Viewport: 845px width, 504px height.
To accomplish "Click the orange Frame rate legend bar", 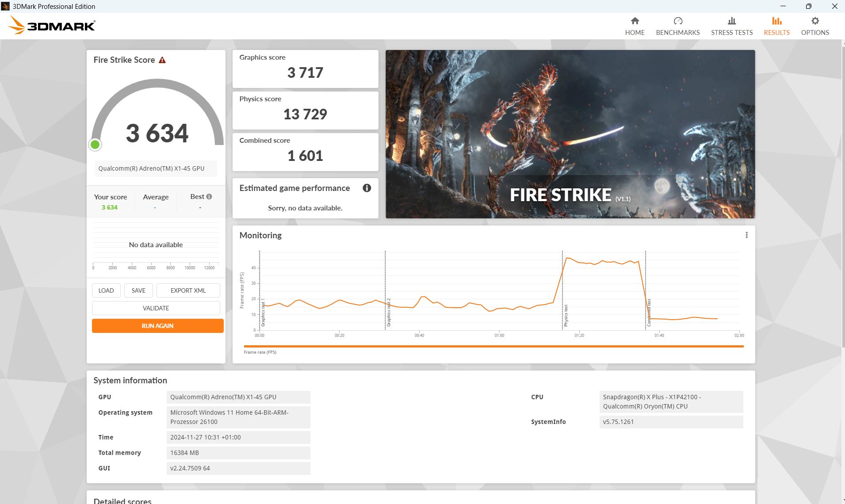I will point(493,347).
